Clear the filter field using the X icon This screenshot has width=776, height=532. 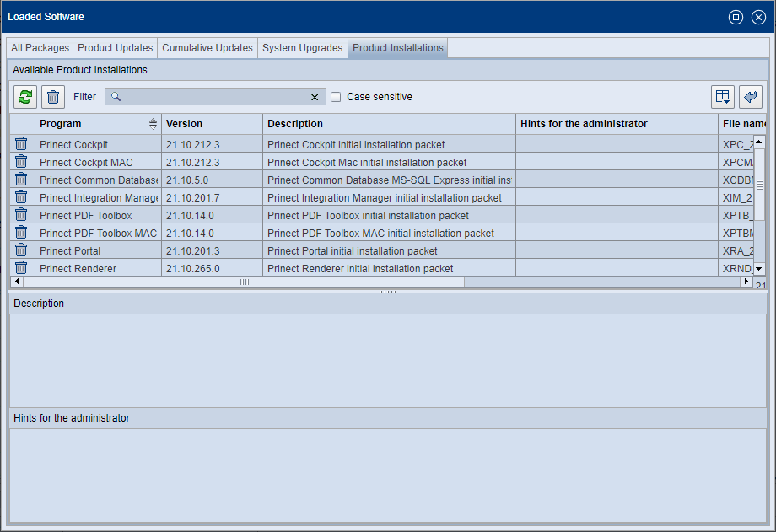tap(314, 96)
